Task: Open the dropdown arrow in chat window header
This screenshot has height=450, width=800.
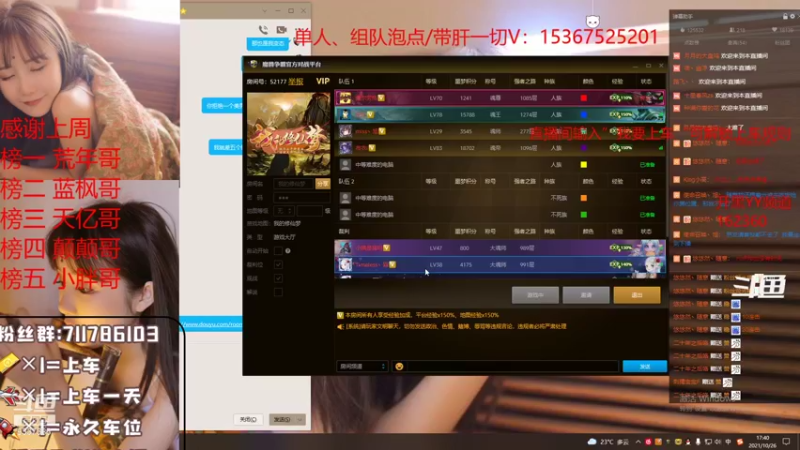Action: pyautogui.click(x=264, y=11)
